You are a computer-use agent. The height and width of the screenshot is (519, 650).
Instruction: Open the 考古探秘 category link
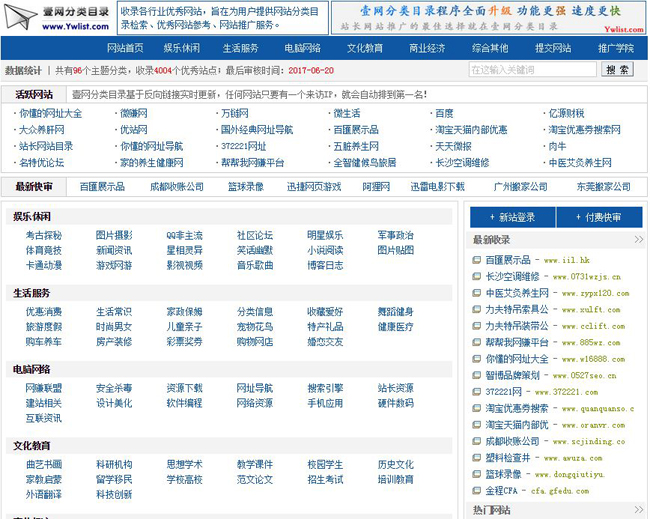[44, 236]
